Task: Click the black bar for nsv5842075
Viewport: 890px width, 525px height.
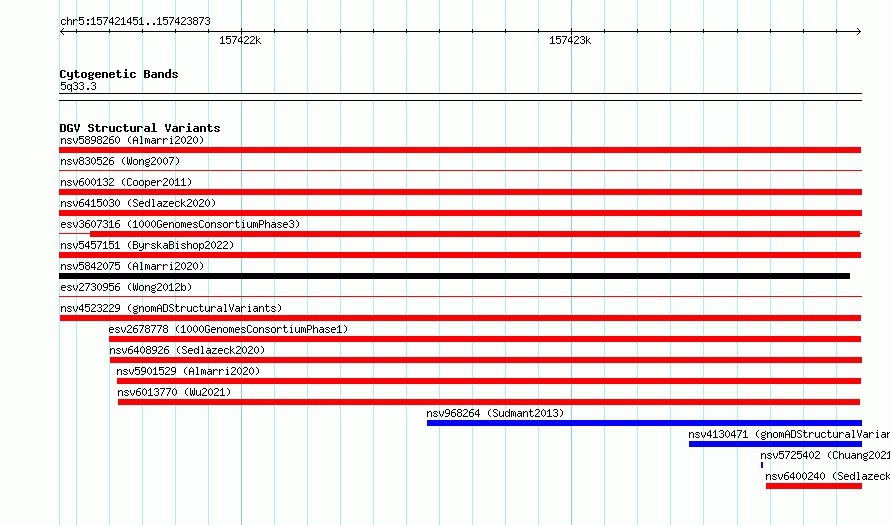Action: tap(454, 276)
